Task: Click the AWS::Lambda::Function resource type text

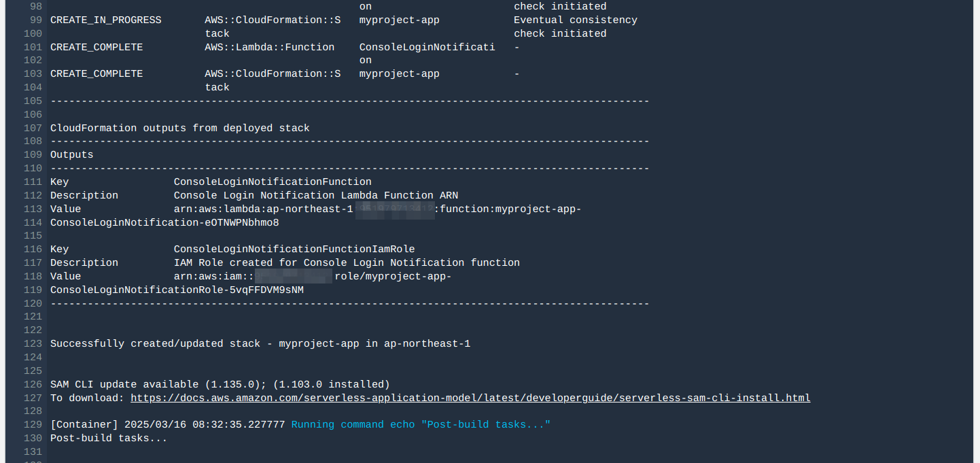Action: pyautogui.click(x=268, y=47)
